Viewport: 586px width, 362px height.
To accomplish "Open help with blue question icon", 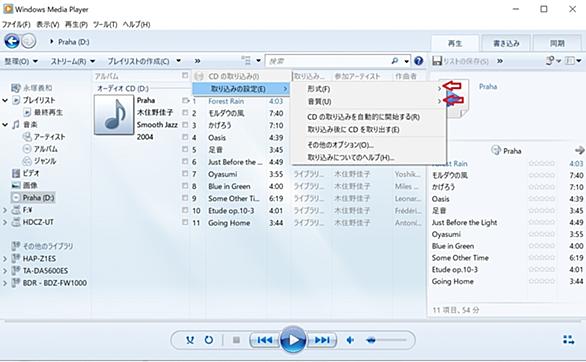I will tap(419, 61).
